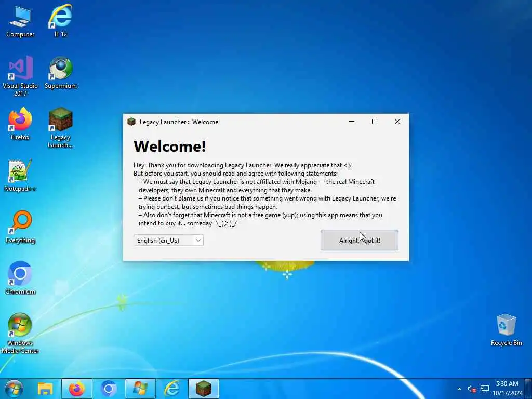This screenshot has height=399, width=532.
Task: Click the Legacy Launcher title bar grass block icon
Action: click(131, 122)
